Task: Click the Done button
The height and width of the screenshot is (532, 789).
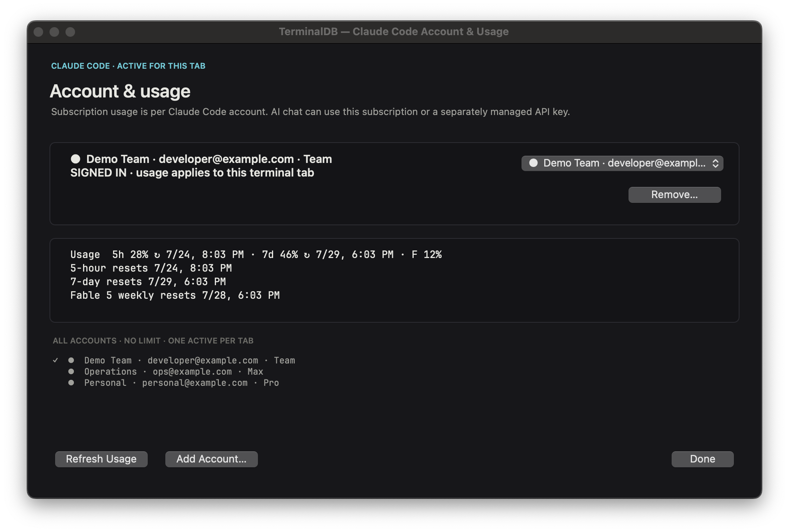Action: (x=702, y=459)
